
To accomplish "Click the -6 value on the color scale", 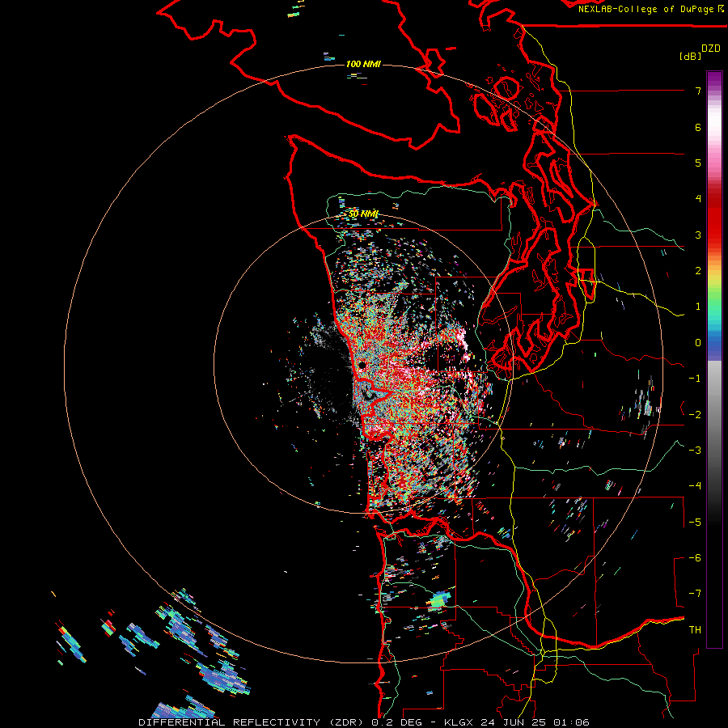I will [695, 557].
